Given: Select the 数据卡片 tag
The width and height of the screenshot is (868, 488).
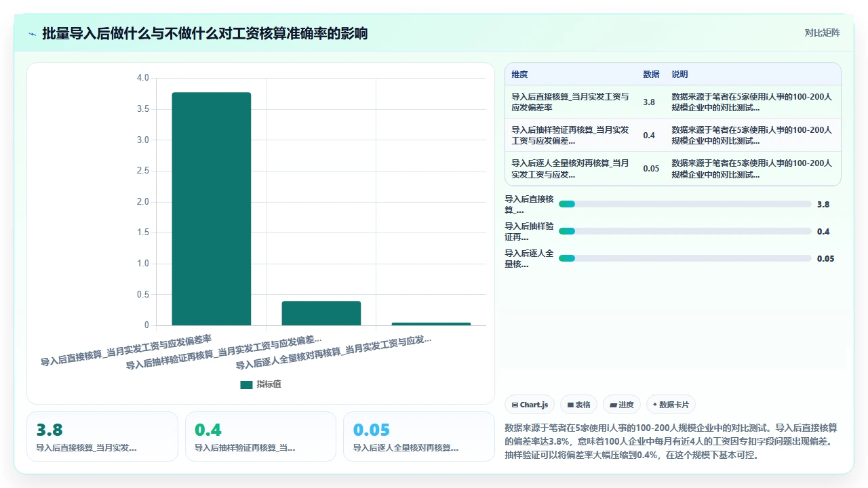Looking at the screenshot, I should tap(671, 405).
